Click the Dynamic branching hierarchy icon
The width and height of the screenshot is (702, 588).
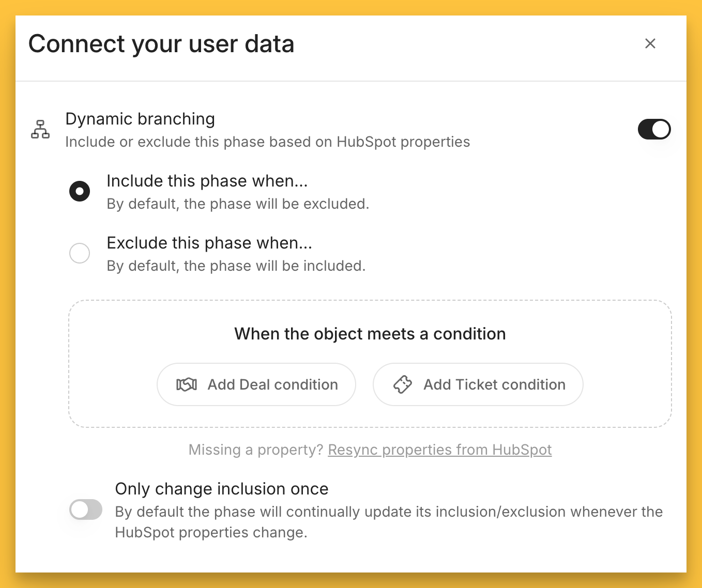coord(40,129)
